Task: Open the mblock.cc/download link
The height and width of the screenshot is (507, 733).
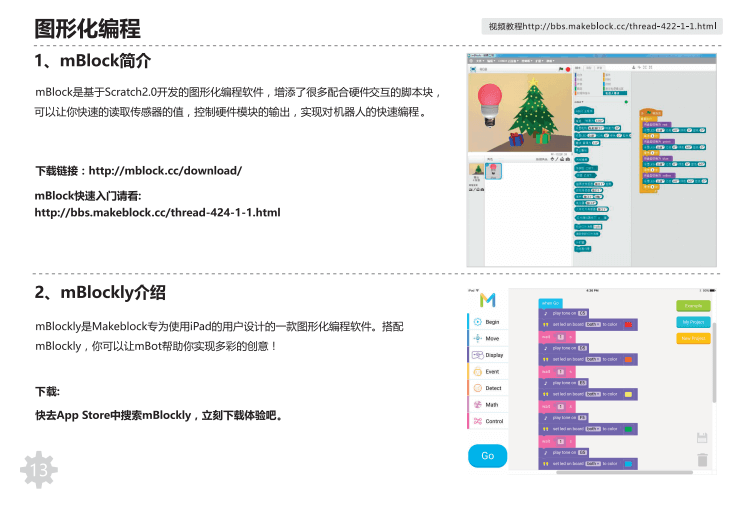Action: (165, 171)
